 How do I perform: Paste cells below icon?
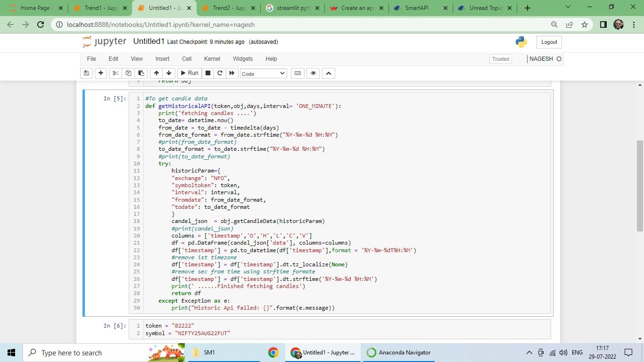pyautogui.click(x=140, y=73)
